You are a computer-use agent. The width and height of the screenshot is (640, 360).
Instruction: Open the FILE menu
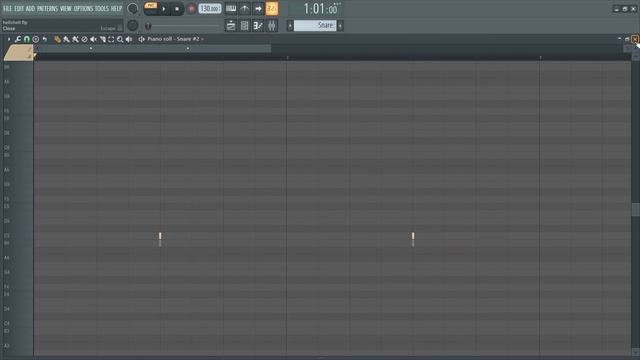click(x=7, y=8)
